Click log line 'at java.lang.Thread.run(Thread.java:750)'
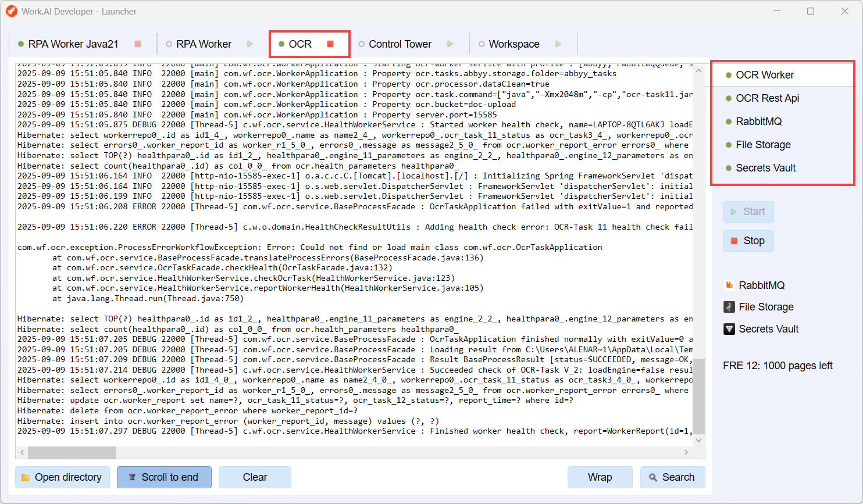The height and width of the screenshot is (504, 863). (148, 299)
